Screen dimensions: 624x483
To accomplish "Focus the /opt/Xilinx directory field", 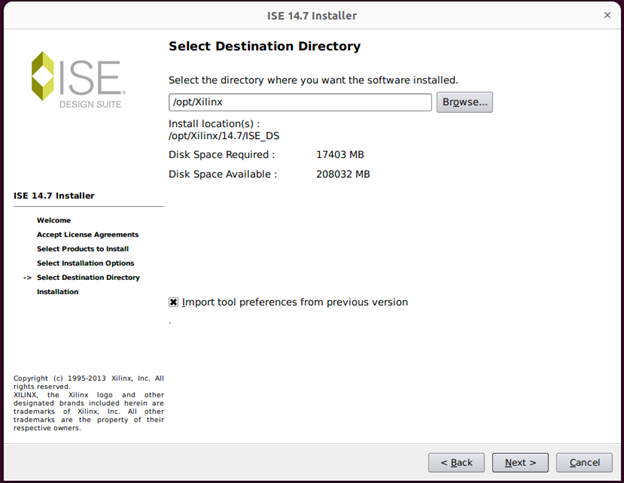I will coord(300,102).
